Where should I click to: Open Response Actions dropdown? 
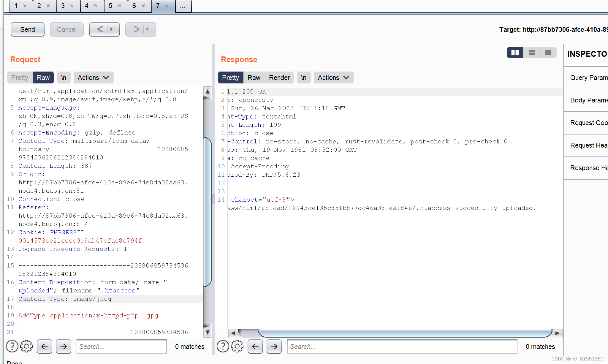pos(333,77)
